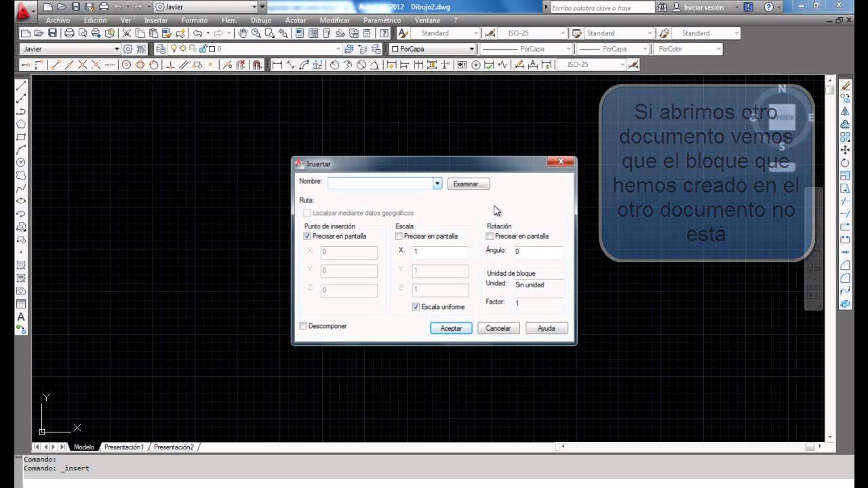This screenshot has width=868, height=488.
Task: Open the Archivo menu
Action: pos(58,20)
